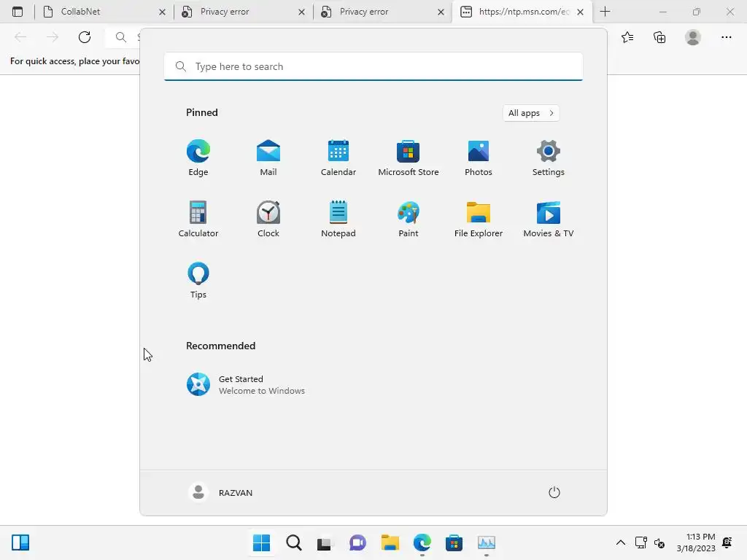The image size is (747, 560).
Task: Expand the All apps list
Action: [x=531, y=113]
